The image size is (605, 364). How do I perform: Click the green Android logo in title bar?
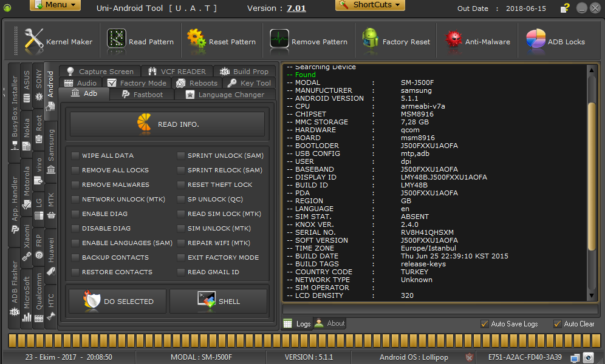(7, 7)
